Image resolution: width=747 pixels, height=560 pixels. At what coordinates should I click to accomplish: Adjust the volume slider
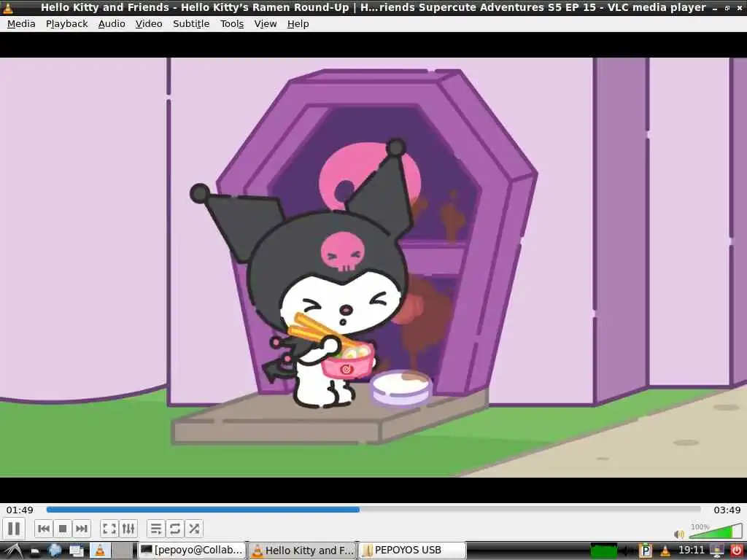(x=716, y=532)
